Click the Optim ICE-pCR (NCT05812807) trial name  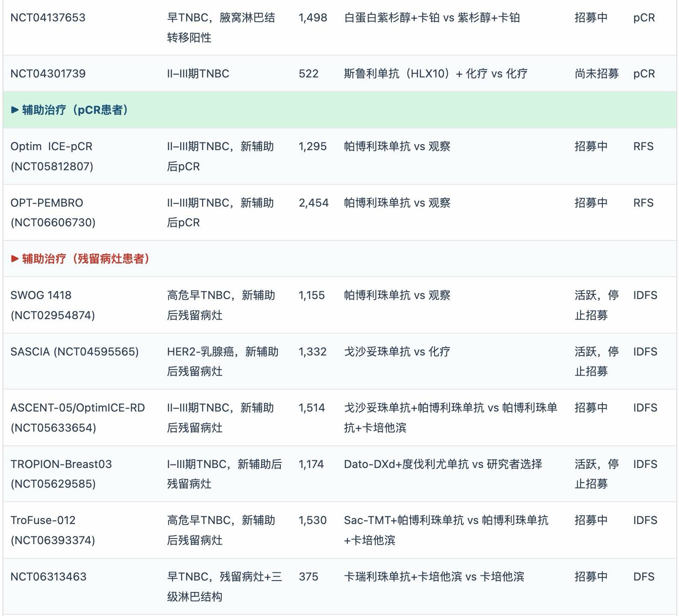52,156
